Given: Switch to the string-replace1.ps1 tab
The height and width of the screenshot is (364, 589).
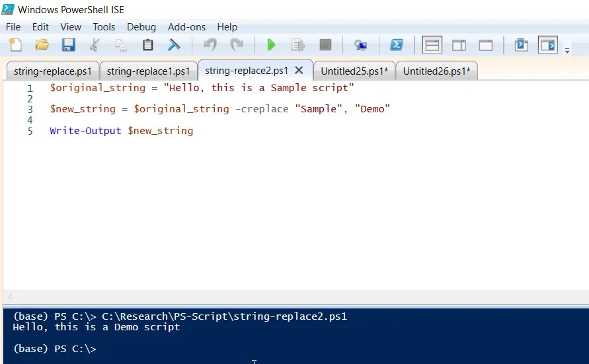Looking at the screenshot, I should (148, 71).
